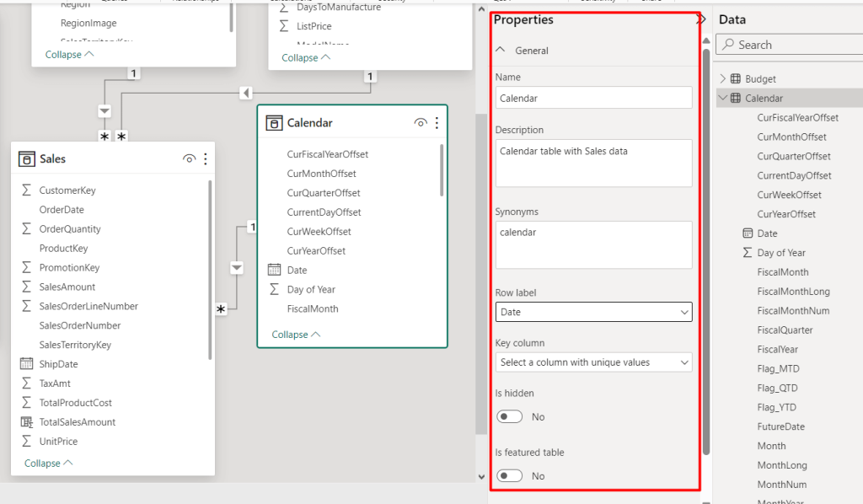Click the sigma icon beside Day of Year in Data pane
Image resolution: width=863 pixels, height=504 pixels.
coord(748,253)
